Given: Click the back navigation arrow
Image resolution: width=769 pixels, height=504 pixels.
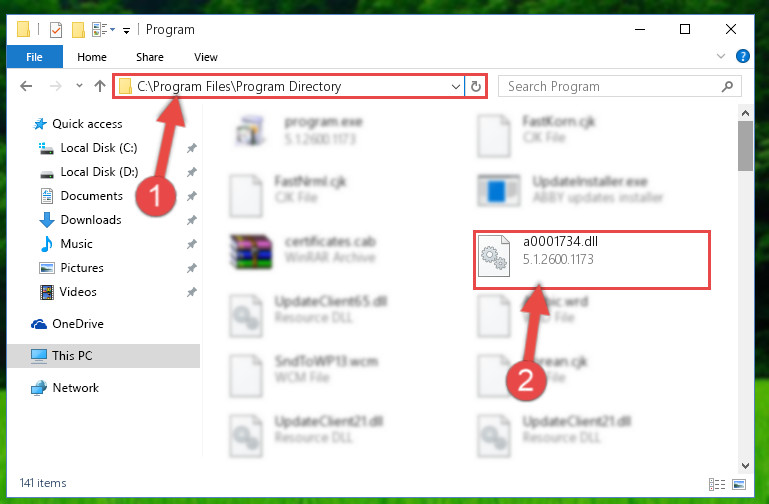Looking at the screenshot, I should coord(26,86).
